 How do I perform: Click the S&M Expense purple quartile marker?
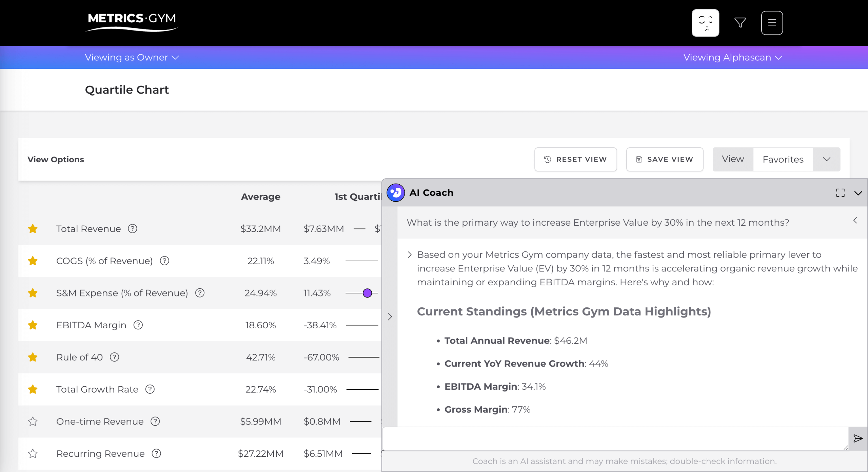point(367,293)
